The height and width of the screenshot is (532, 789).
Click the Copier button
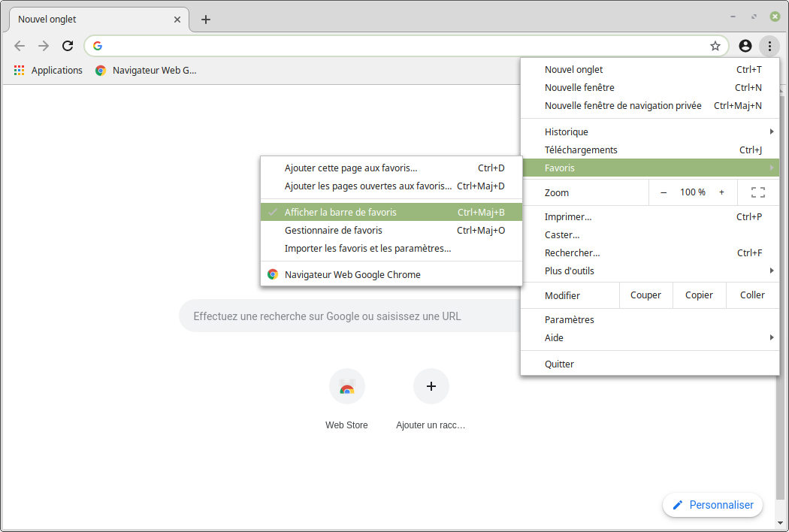pyautogui.click(x=699, y=295)
